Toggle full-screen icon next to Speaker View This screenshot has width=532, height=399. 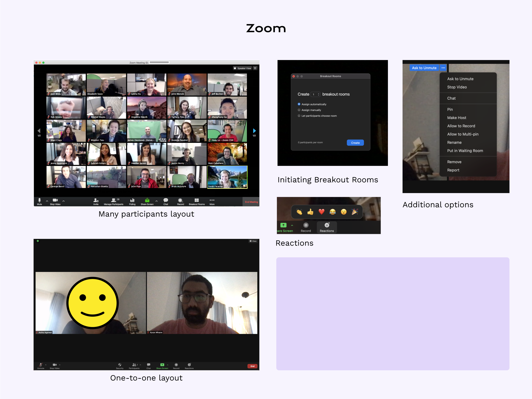coord(255,68)
